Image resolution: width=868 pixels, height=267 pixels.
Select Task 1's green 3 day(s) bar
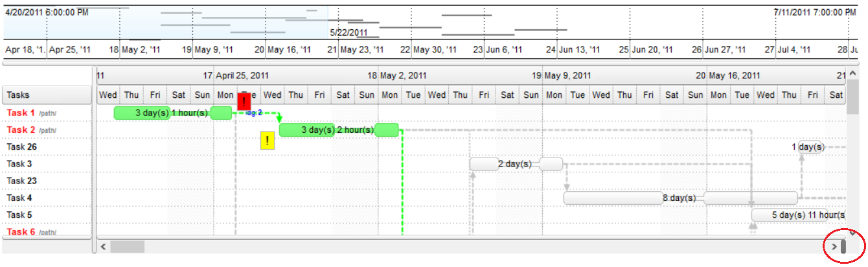pyautogui.click(x=142, y=113)
